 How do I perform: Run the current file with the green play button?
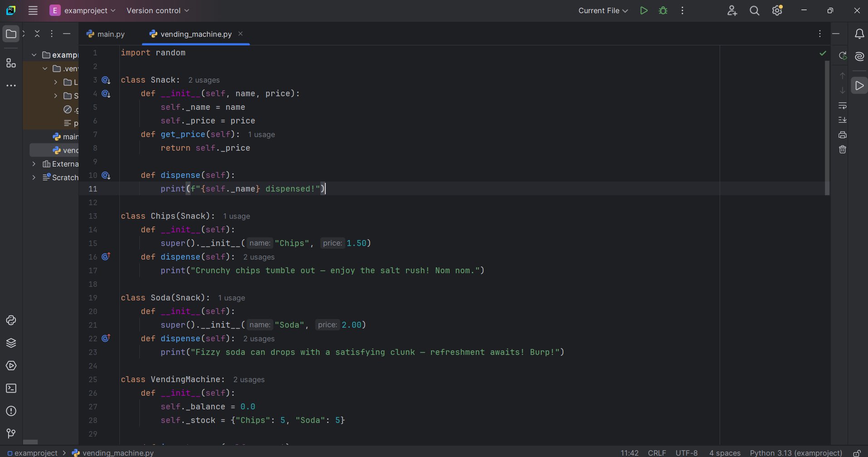(x=643, y=10)
